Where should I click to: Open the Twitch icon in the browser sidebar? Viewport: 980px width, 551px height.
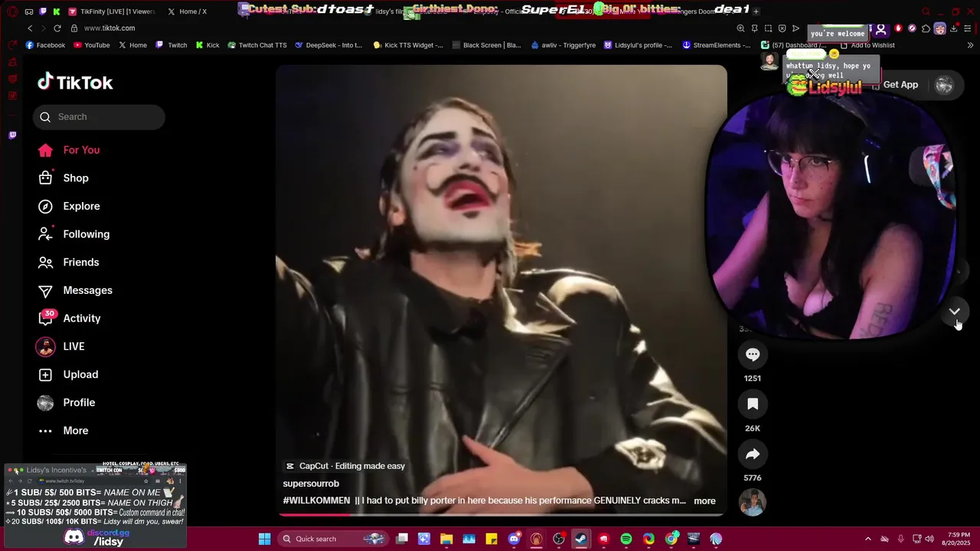click(x=12, y=135)
